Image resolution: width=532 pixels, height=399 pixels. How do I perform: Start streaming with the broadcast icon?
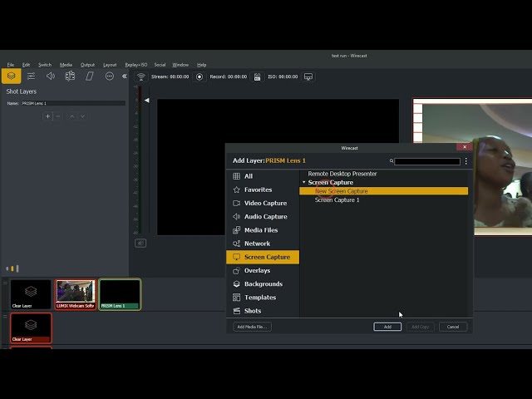(141, 76)
